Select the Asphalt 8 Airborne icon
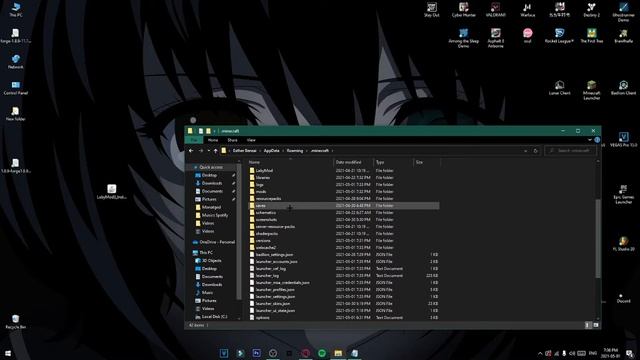This screenshot has width=640, height=360. [496, 38]
